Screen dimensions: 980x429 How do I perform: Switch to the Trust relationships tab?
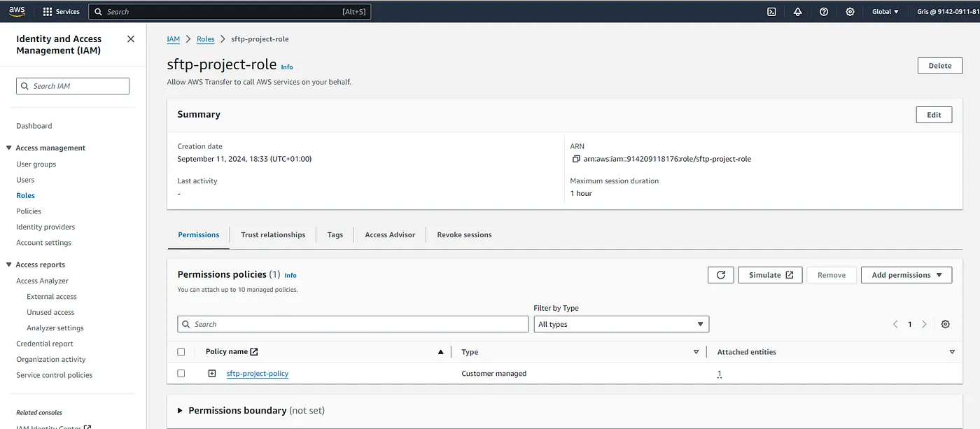click(273, 235)
